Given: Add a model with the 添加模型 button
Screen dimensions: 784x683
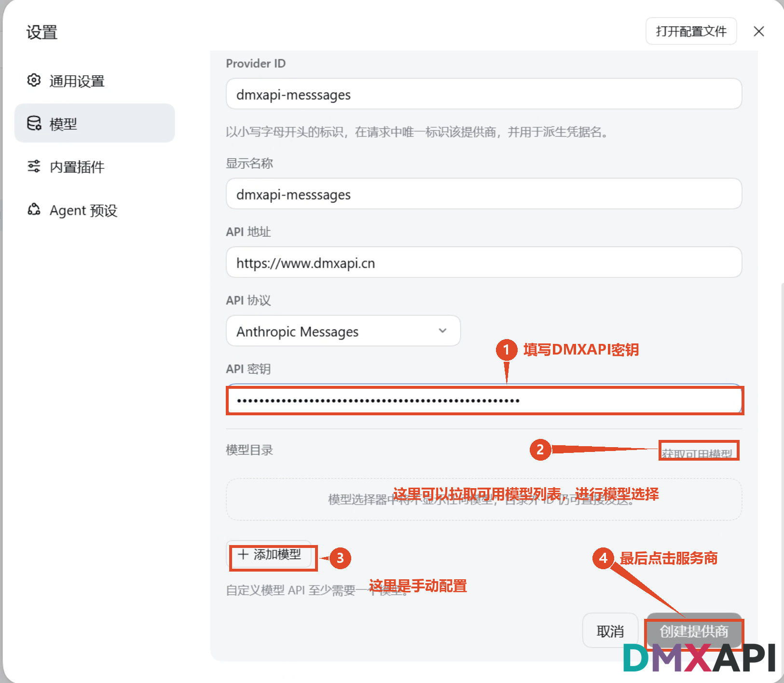Looking at the screenshot, I should 269,555.
